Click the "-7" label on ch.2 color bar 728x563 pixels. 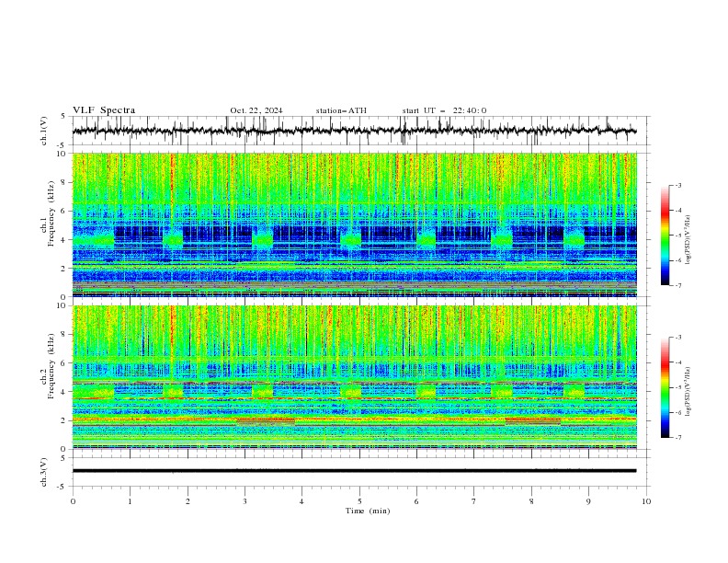point(677,437)
